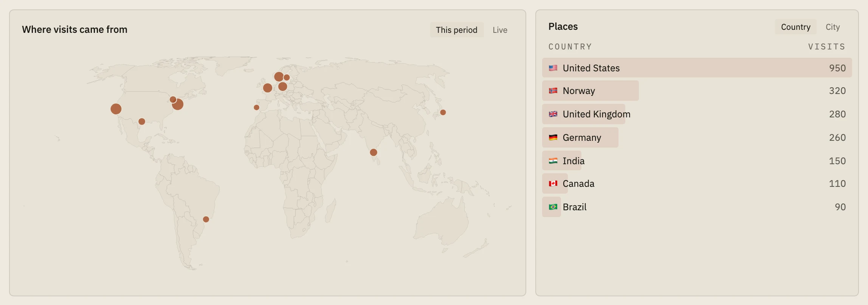Click the map dot on Texas
868x305 pixels.
coord(142,122)
